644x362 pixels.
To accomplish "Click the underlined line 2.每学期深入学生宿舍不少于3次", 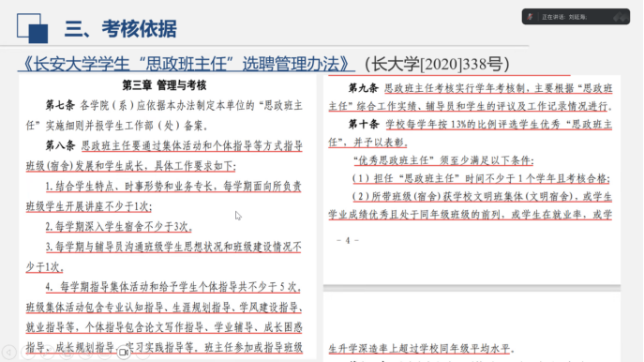I will pyautogui.click(x=119, y=226).
